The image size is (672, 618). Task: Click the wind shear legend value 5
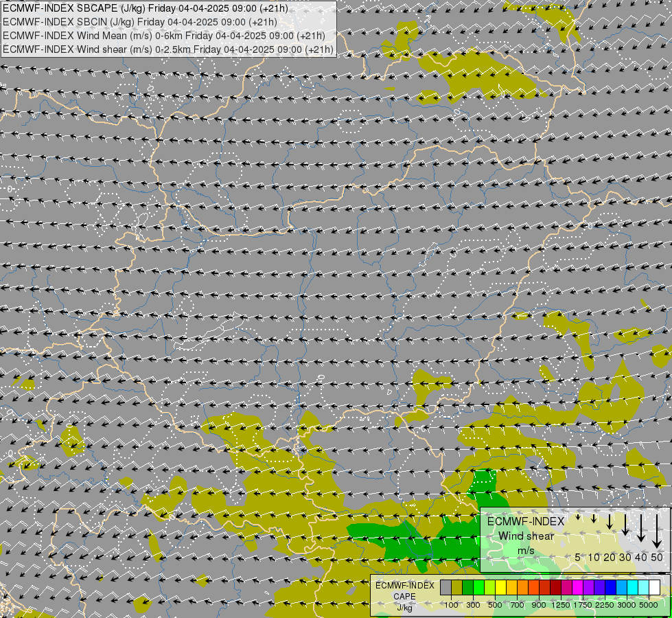[578, 557]
